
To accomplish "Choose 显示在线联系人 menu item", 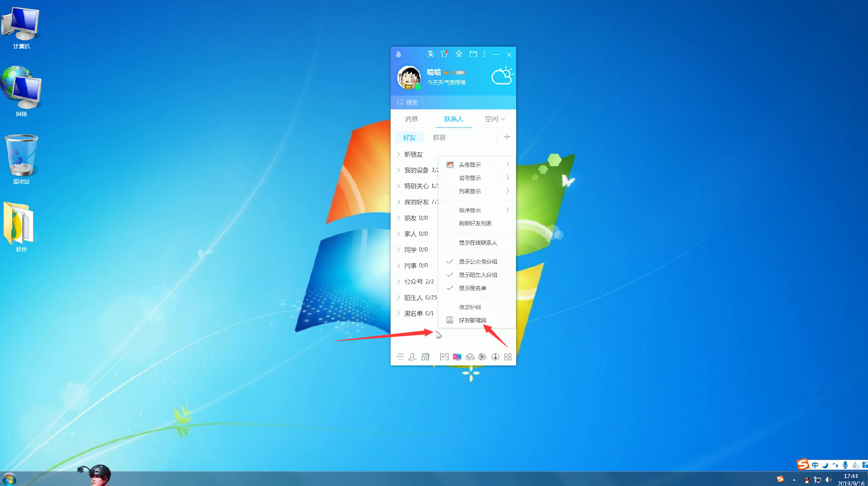I will (x=477, y=243).
